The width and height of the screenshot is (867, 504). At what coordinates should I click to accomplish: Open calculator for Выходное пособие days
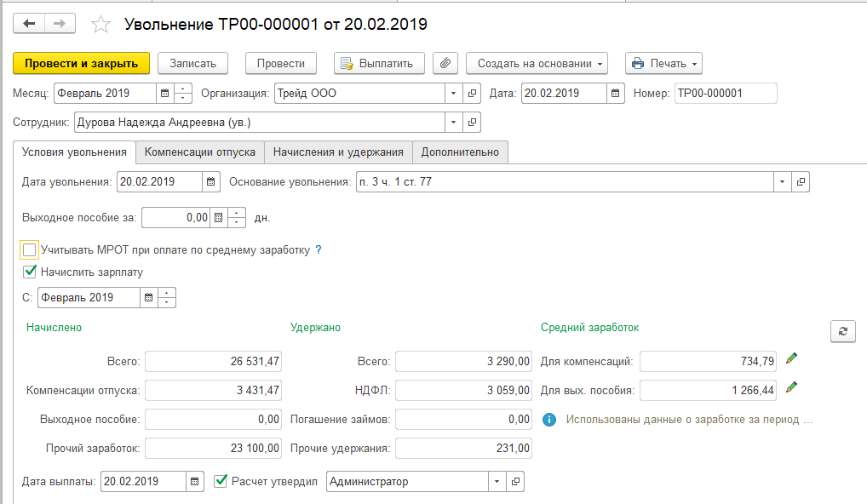coord(218,218)
